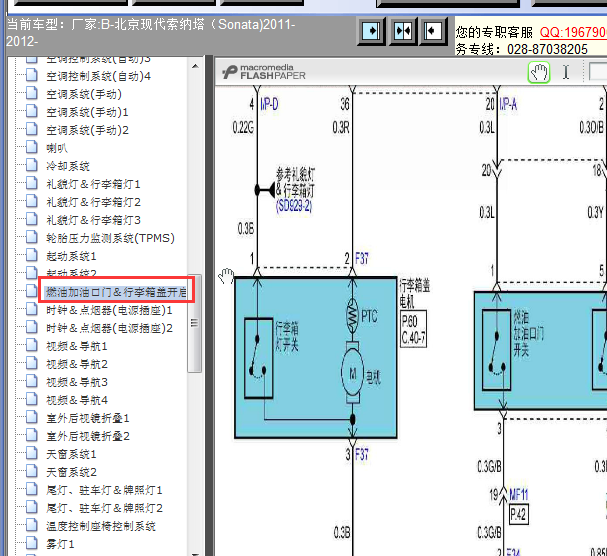Viewport: 607px width, 556px height.
Task: Open tree item 时钟&点烟器(电源插座)2
Action: tap(109, 328)
